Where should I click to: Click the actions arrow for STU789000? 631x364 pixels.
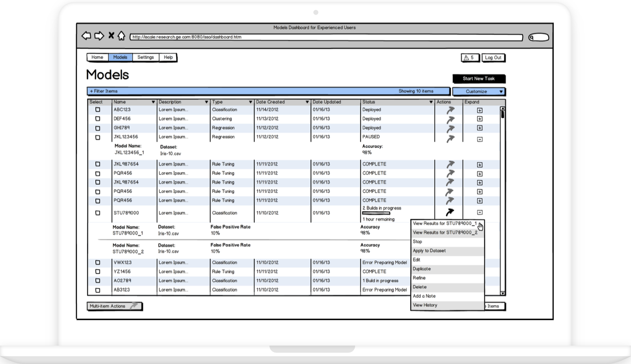(450, 212)
